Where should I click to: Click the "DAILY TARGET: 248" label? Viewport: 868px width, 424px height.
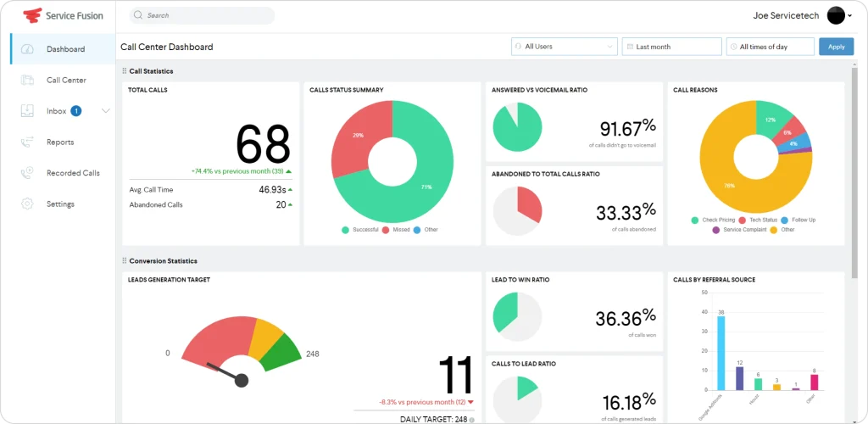point(433,420)
